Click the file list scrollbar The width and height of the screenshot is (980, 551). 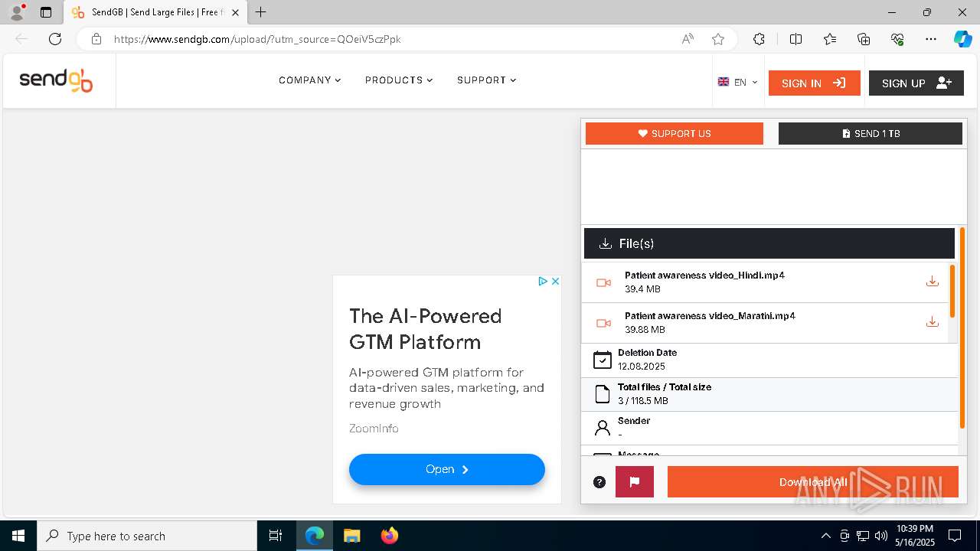click(952, 291)
